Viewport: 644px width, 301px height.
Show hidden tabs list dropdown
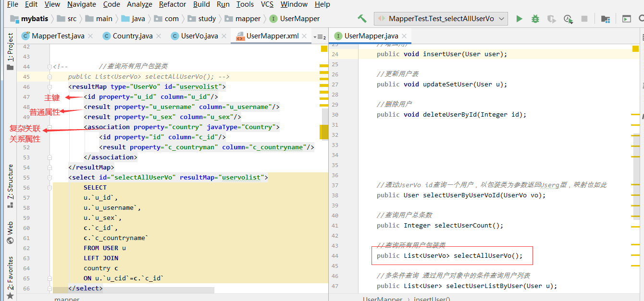(319, 37)
